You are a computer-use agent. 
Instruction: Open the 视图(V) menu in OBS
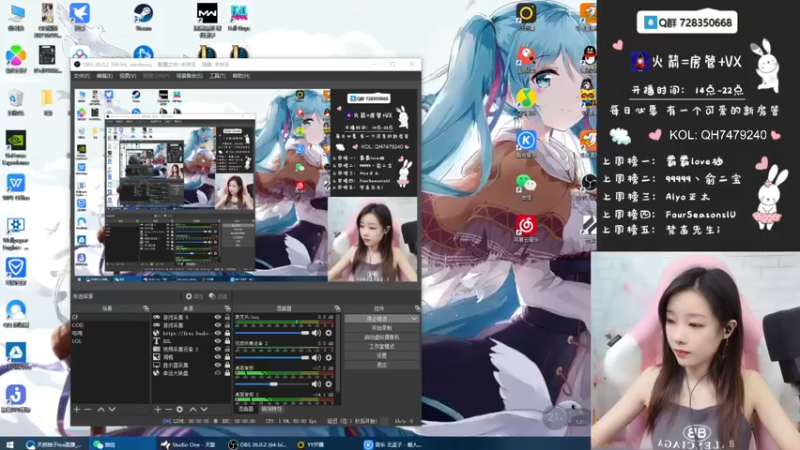tap(128, 76)
